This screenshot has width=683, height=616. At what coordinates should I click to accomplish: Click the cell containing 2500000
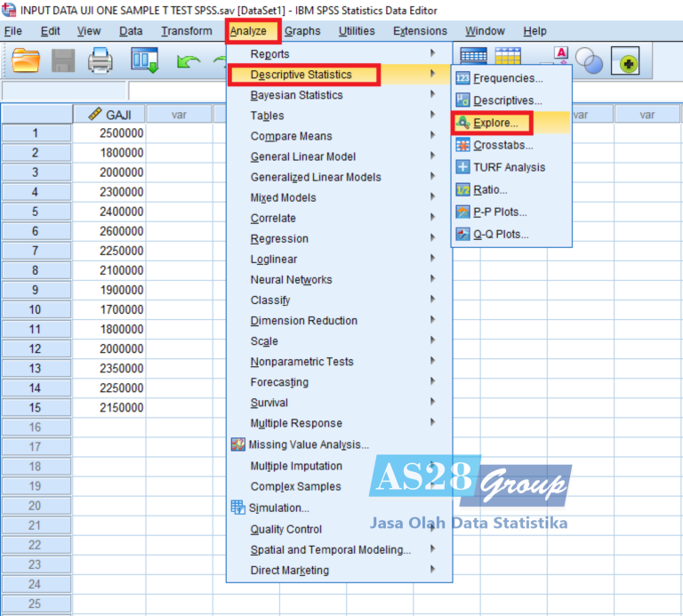click(108, 133)
